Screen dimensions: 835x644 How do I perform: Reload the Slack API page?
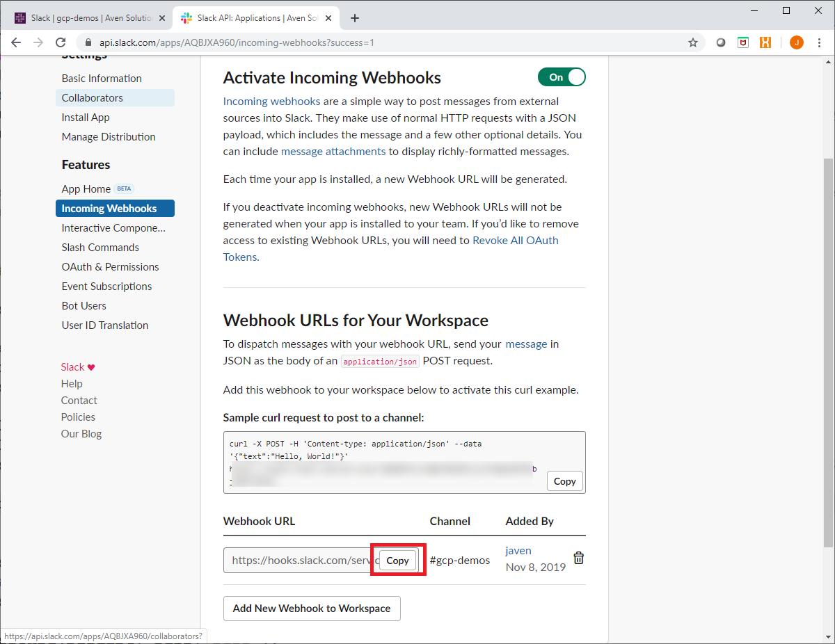pyautogui.click(x=61, y=42)
